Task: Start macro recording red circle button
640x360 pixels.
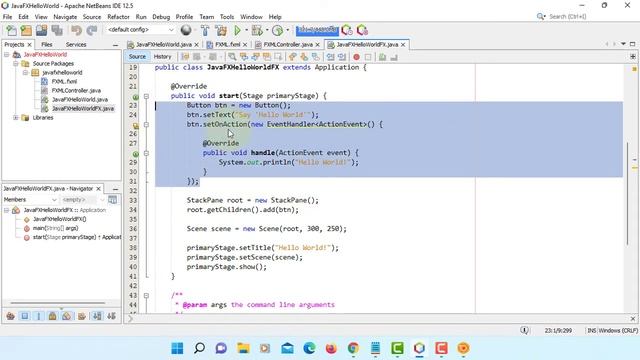Action: pyautogui.click(x=356, y=57)
